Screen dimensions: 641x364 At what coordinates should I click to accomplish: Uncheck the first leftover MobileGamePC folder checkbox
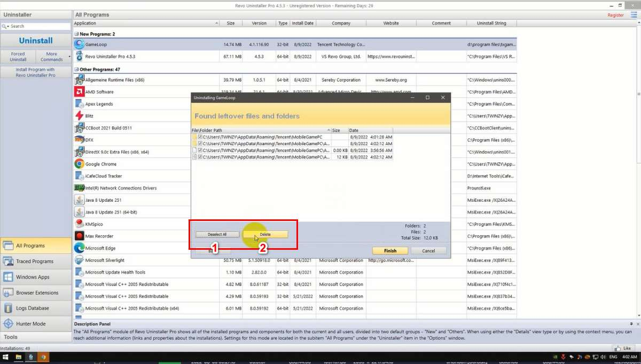(x=200, y=137)
